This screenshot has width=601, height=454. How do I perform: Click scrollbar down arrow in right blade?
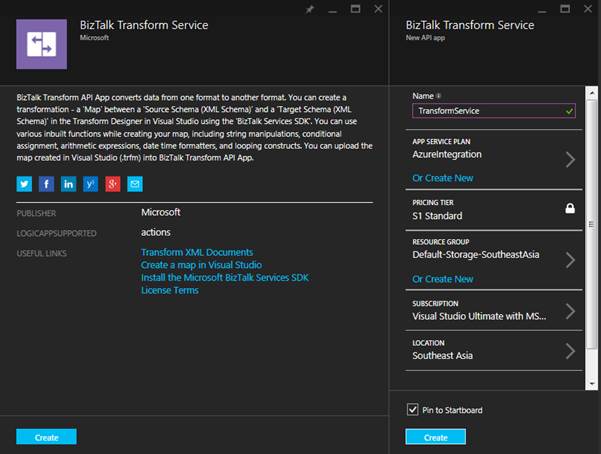[x=592, y=384]
